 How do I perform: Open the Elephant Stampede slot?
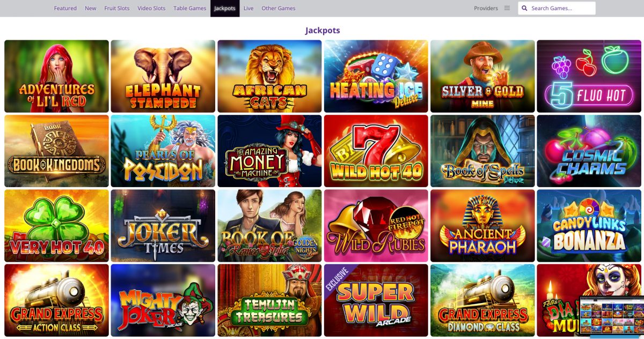click(163, 76)
